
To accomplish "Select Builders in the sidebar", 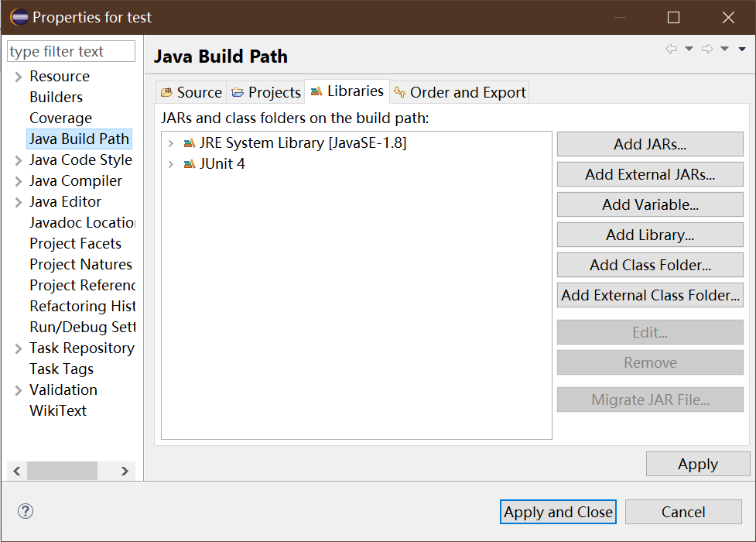I will pos(56,97).
